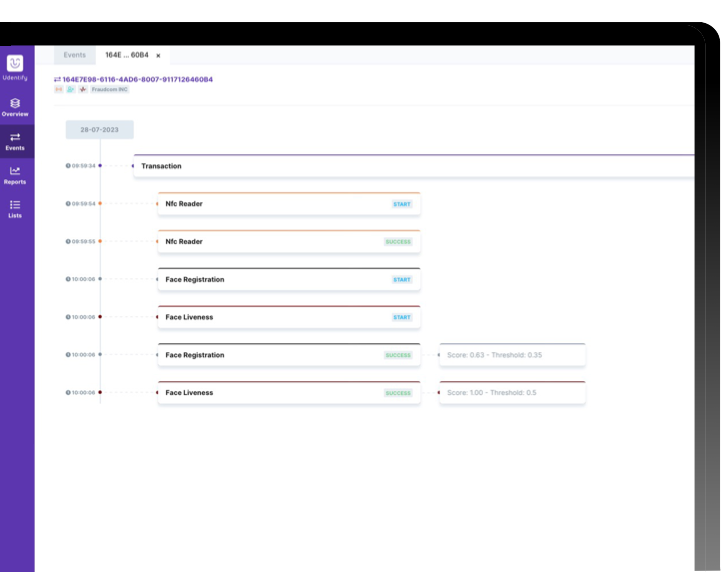Click the Fraudcom INC tag
Viewport: 724px width, 572px height.
tap(109, 90)
